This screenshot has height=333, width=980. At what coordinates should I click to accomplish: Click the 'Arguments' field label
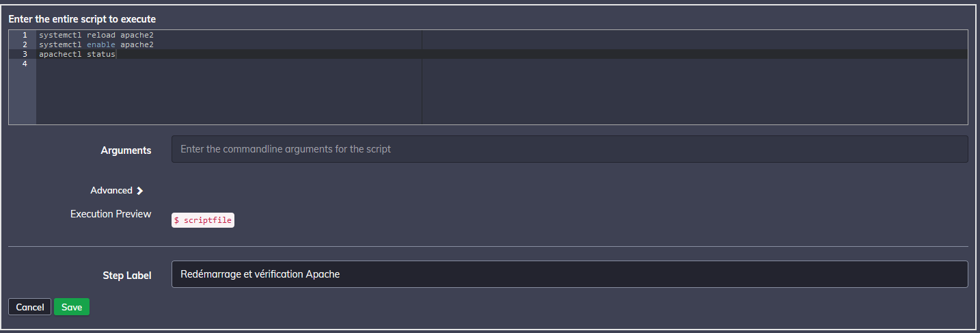pos(126,150)
